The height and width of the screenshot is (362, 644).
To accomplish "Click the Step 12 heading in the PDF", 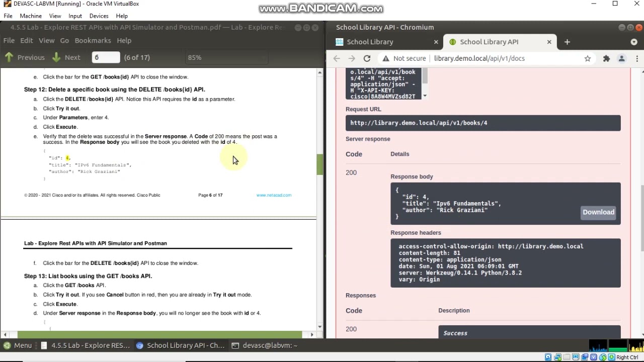I will click(115, 89).
